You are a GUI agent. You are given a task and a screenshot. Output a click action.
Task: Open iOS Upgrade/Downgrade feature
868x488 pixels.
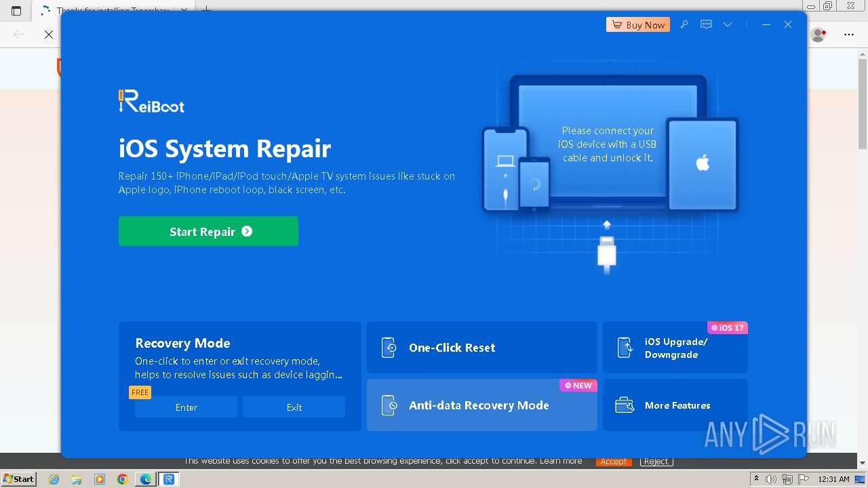point(675,347)
